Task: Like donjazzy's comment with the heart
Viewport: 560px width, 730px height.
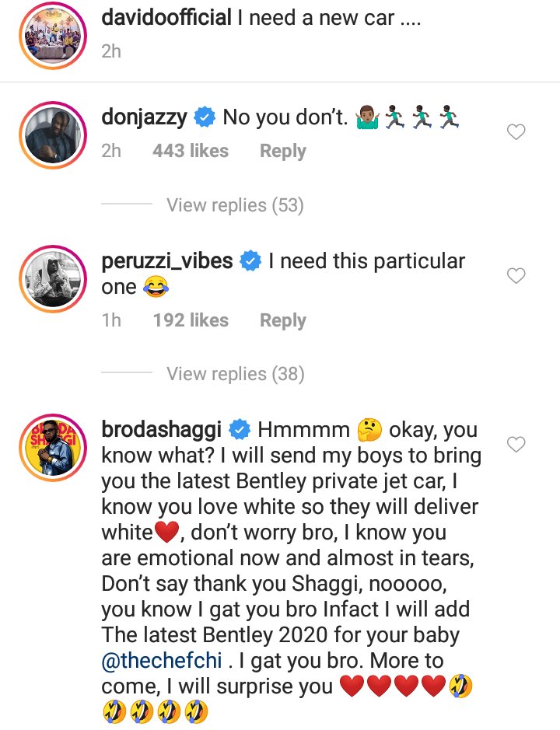Action: (x=516, y=133)
